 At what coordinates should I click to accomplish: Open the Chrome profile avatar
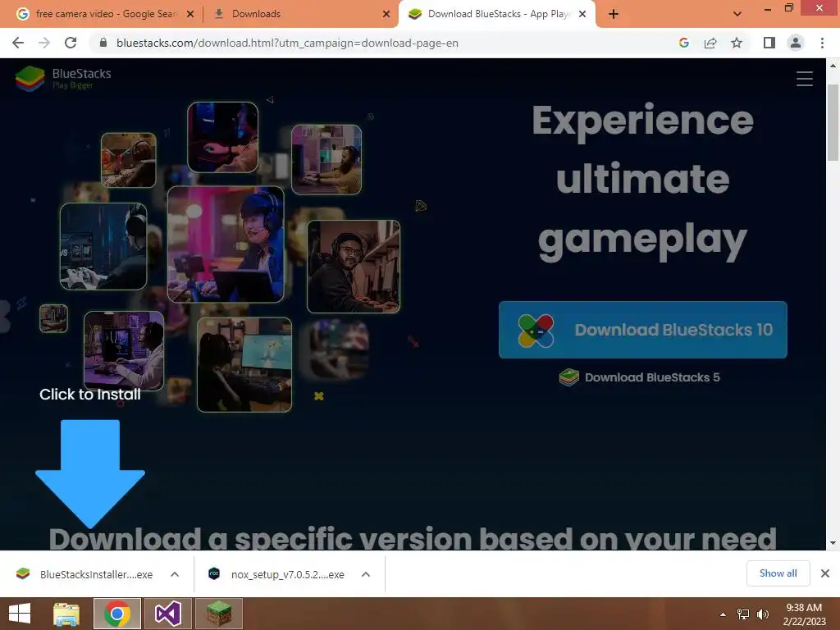click(796, 43)
